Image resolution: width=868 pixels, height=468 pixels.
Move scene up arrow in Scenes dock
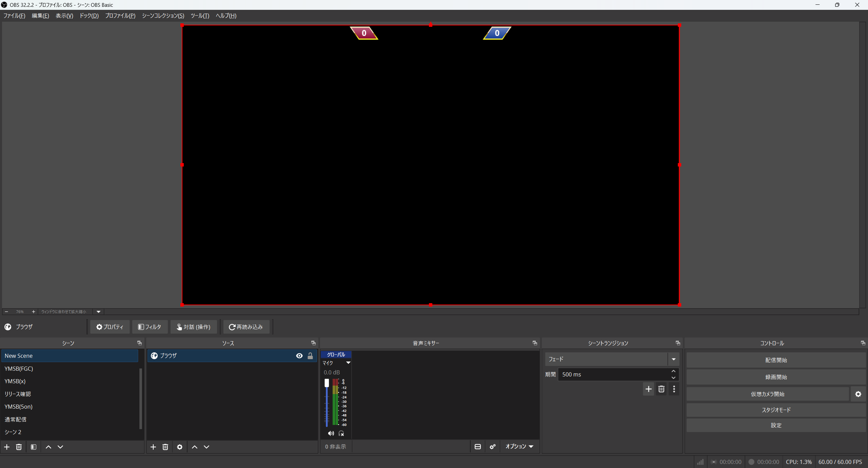pyautogui.click(x=48, y=447)
